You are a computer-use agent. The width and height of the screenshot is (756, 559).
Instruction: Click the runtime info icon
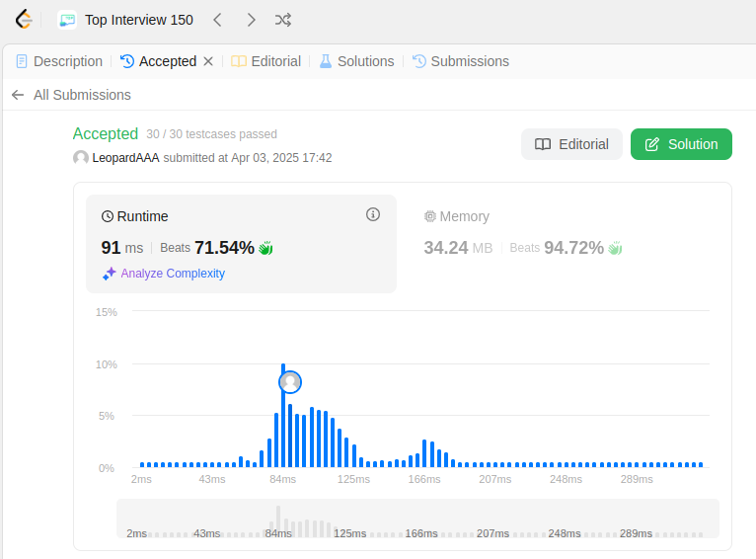[373, 214]
